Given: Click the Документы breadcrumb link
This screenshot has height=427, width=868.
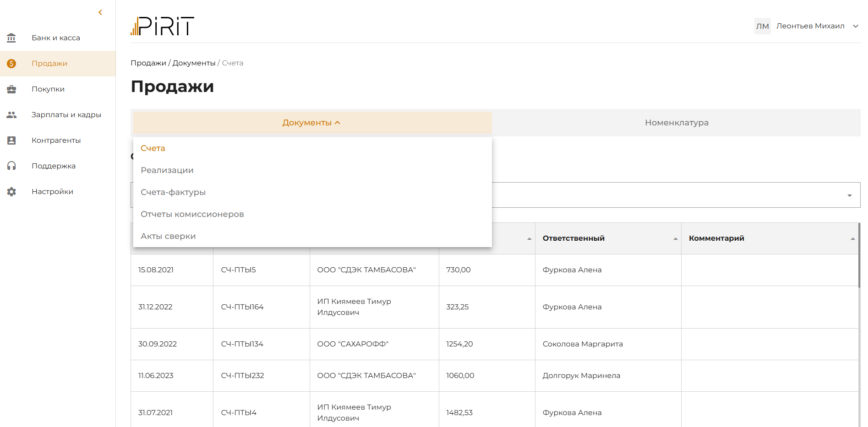Looking at the screenshot, I should coord(194,63).
